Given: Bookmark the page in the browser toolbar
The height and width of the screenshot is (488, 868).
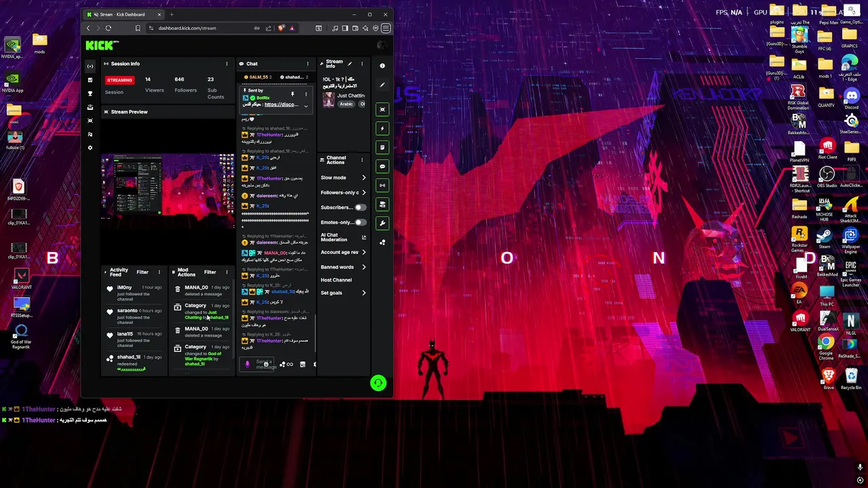Looking at the screenshot, I should coord(138,28).
